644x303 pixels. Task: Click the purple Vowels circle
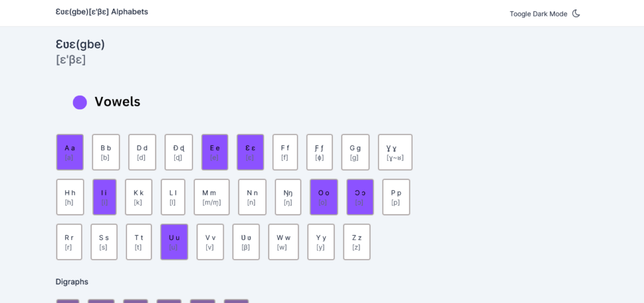(80, 102)
